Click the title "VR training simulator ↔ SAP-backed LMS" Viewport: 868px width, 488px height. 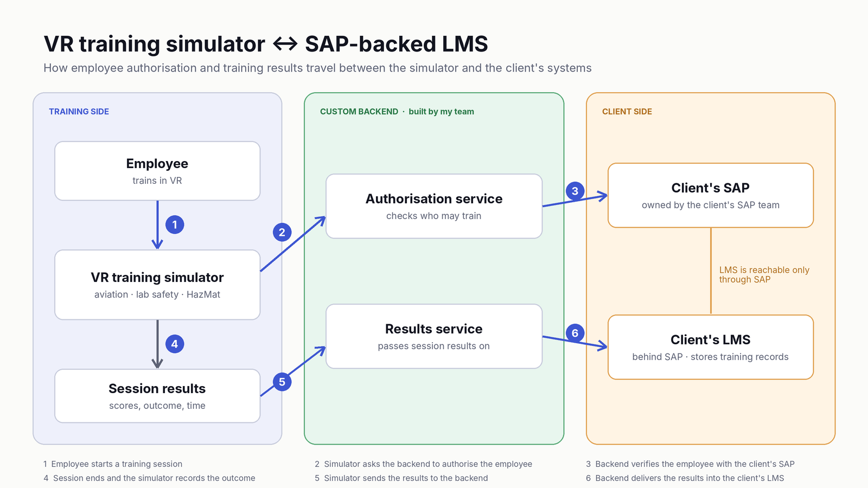click(x=266, y=44)
